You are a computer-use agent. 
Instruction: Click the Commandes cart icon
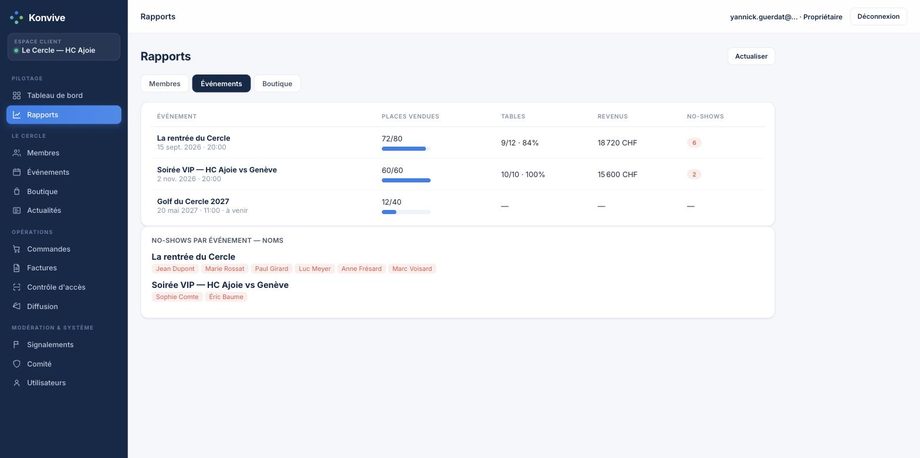pyautogui.click(x=16, y=249)
